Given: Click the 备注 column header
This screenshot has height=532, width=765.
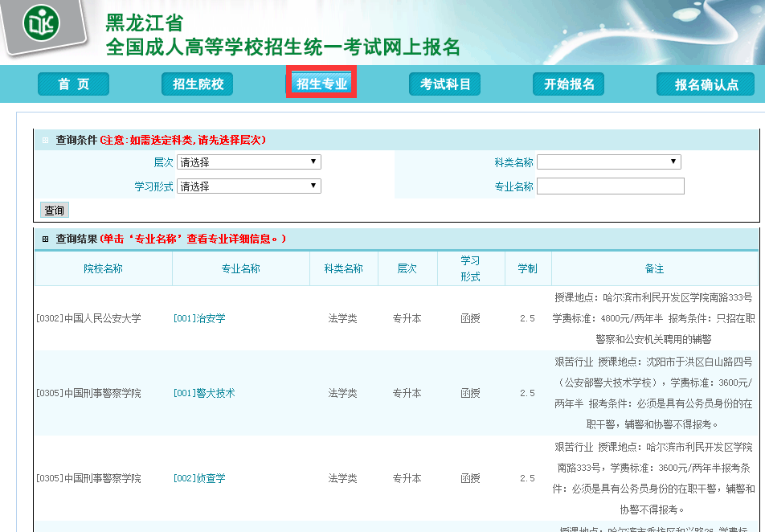Looking at the screenshot, I should [654, 268].
